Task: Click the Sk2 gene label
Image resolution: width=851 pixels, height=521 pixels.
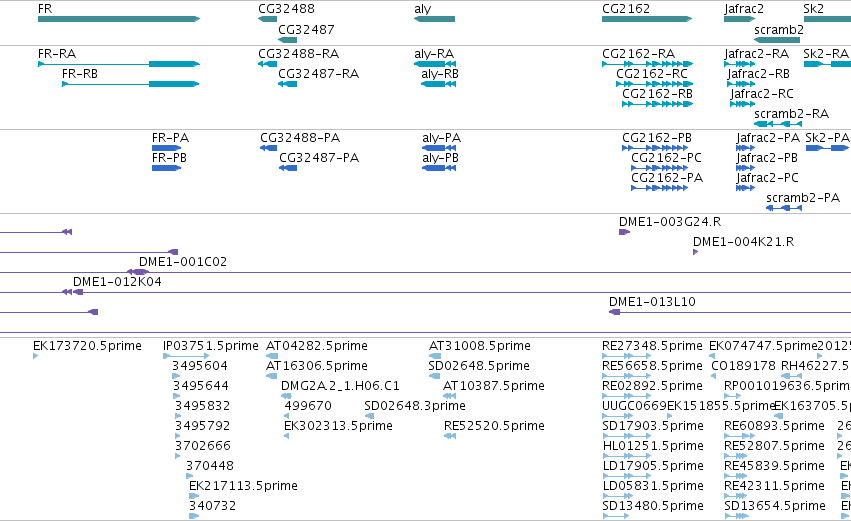Action: point(813,9)
